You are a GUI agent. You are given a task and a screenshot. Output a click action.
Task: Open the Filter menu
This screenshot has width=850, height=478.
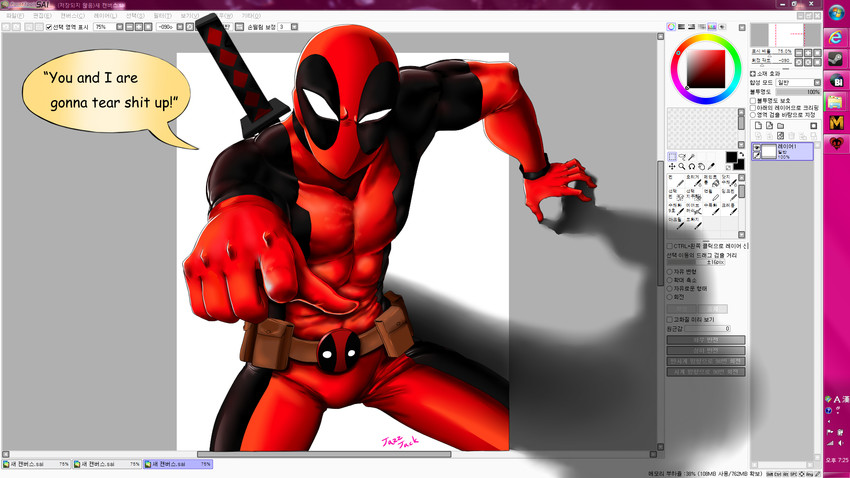(x=162, y=16)
